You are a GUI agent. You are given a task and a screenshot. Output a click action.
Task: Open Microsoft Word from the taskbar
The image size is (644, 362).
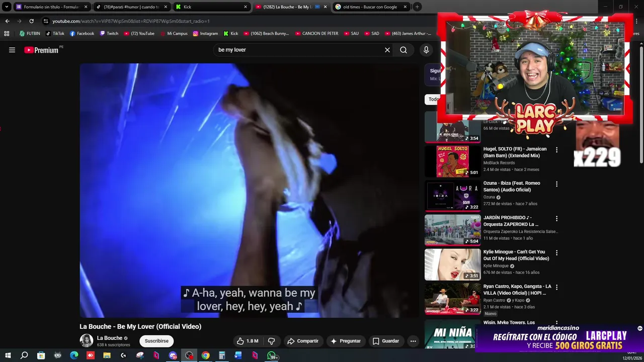[x=238, y=355]
